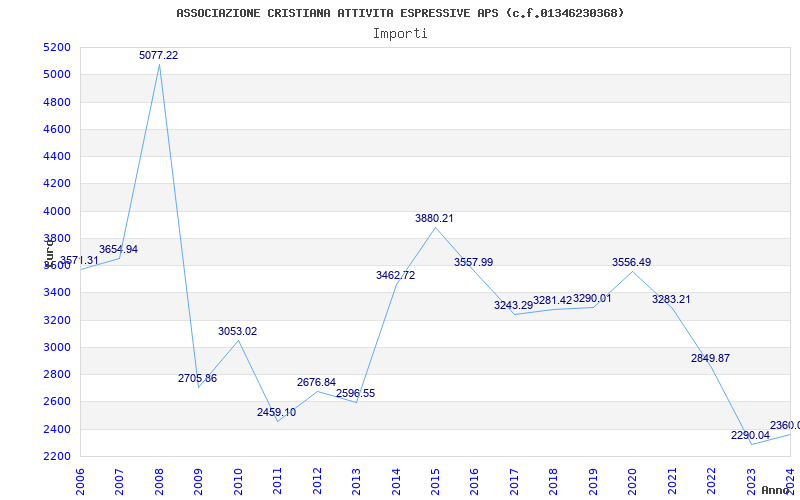800x500 pixels.
Task: Click the 2800 y-axis label
Action: click(57, 374)
